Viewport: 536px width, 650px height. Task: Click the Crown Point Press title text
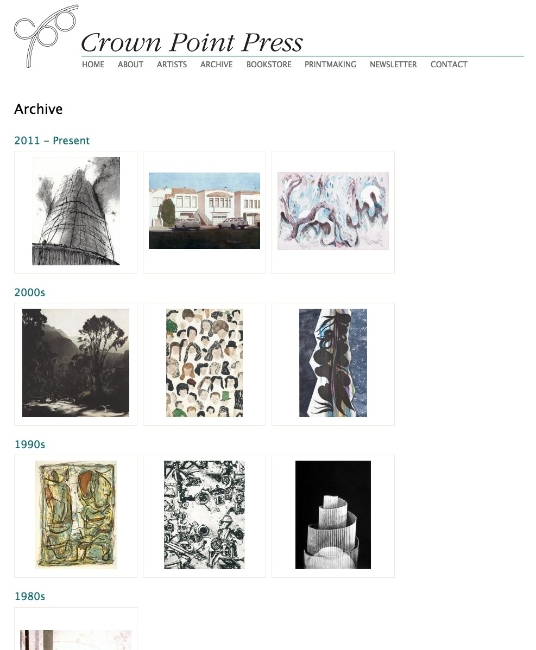192,42
